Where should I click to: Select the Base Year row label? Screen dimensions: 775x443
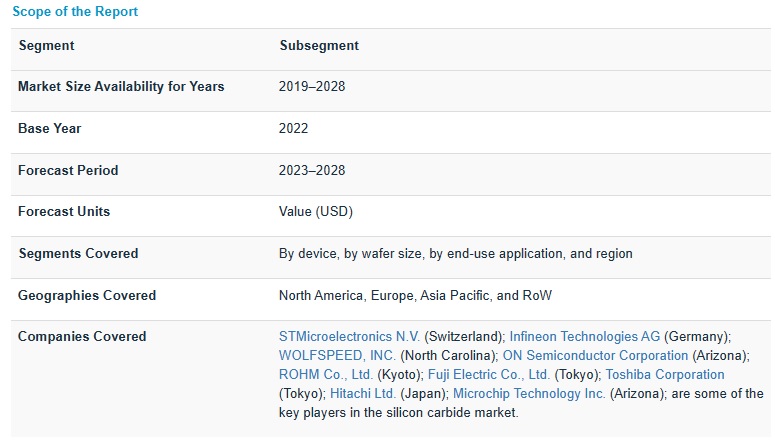pos(50,129)
